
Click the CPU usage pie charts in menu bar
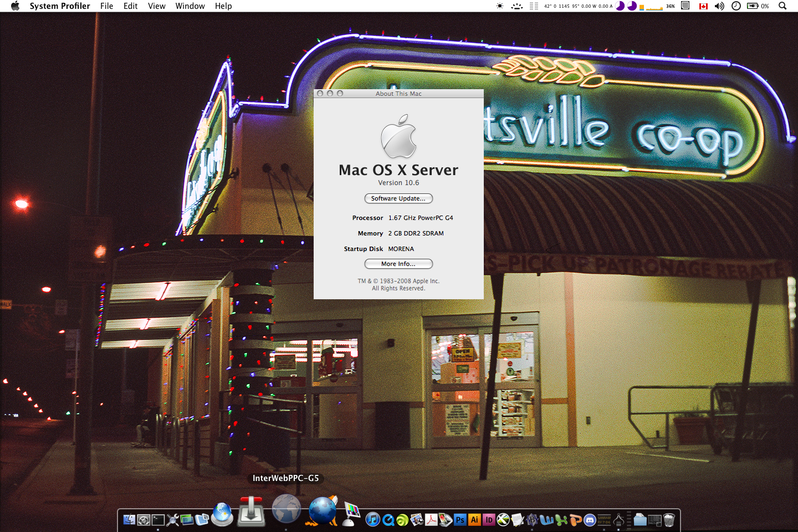[626, 6]
